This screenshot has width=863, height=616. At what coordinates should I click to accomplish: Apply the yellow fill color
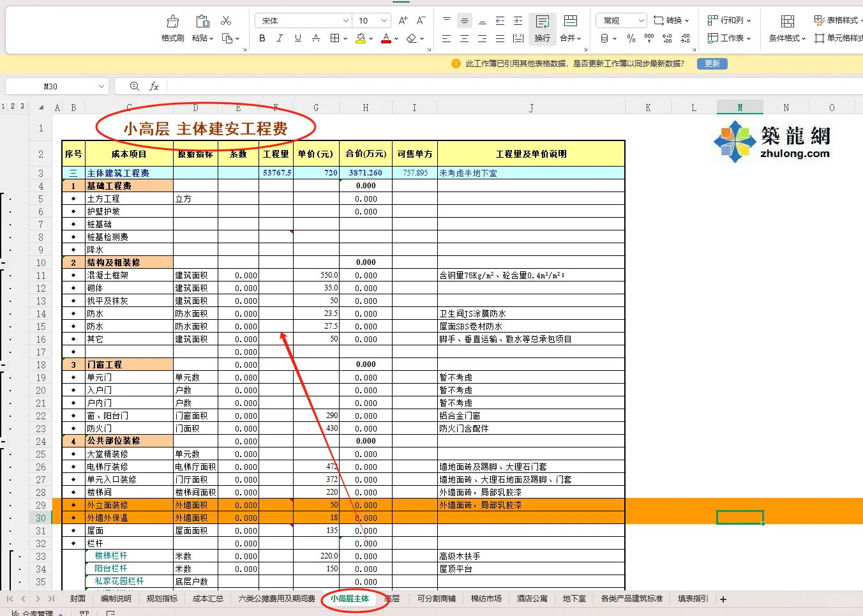(x=361, y=38)
